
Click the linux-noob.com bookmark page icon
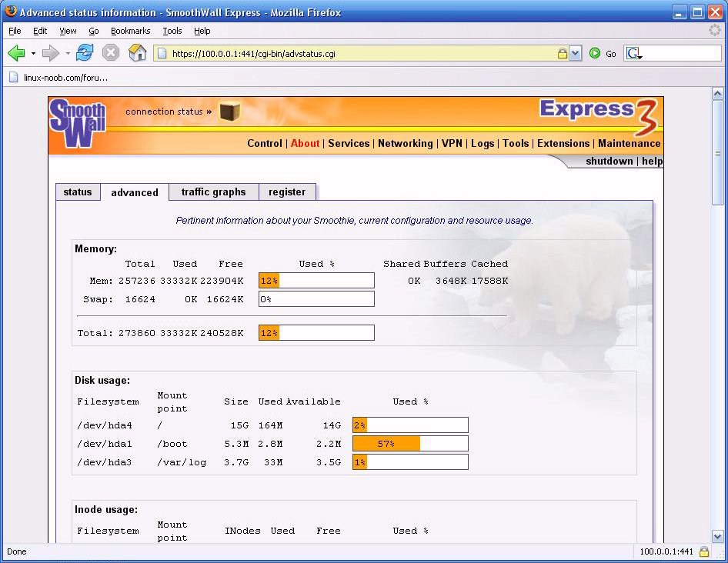pyautogui.click(x=14, y=78)
